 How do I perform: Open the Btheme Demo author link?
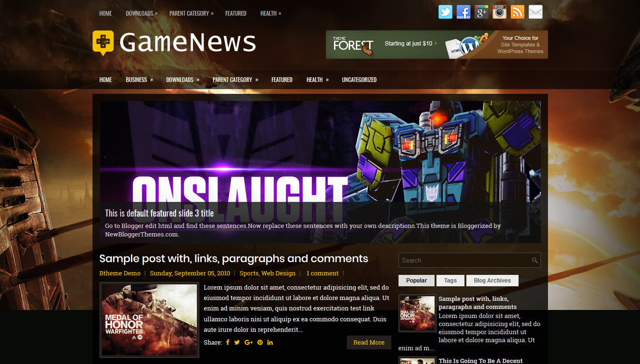pyautogui.click(x=120, y=273)
